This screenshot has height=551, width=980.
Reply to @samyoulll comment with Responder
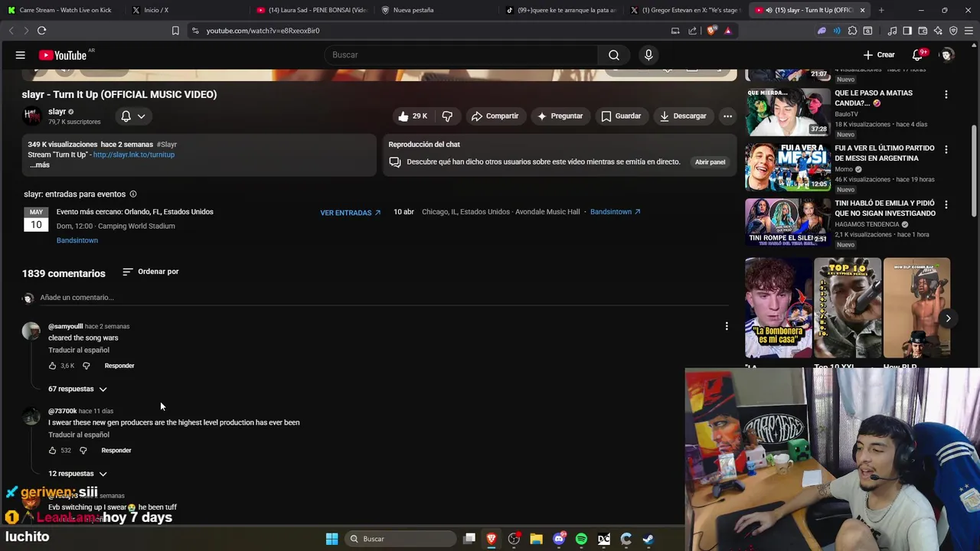(119, 366)
